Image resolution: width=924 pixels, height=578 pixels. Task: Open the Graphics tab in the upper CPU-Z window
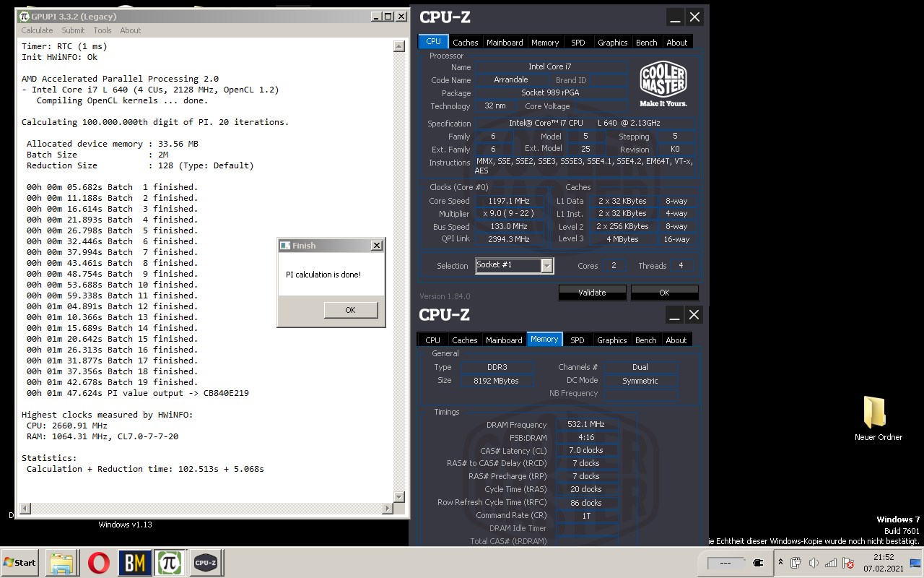(x=613, y=43)
